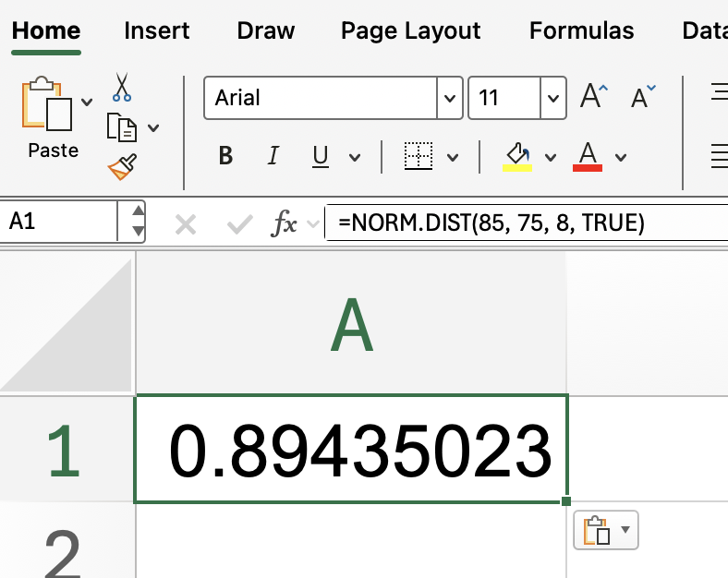Apply the yellow fill color
The height and width of the screenshot is (578, 728).
(517, 156)
